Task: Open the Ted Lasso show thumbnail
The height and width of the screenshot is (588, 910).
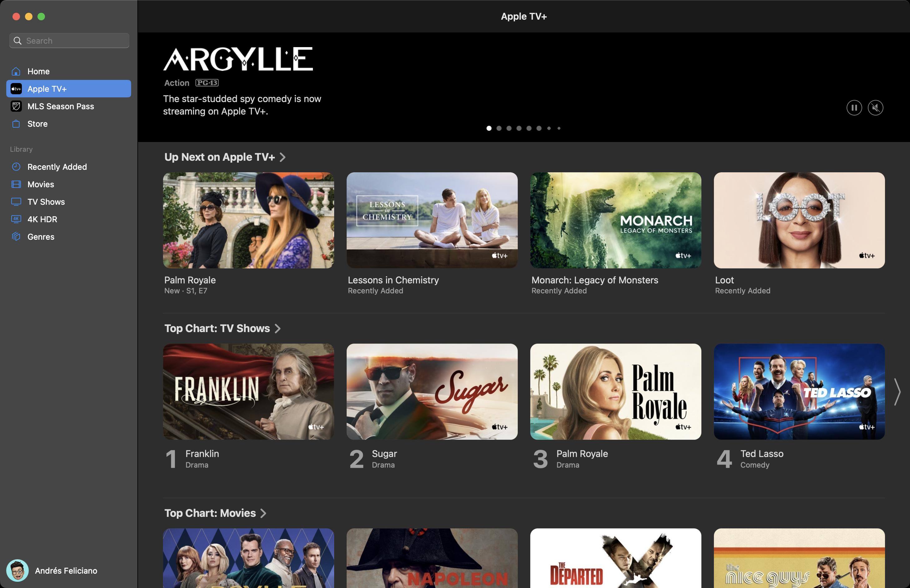Action: [799, 391]
